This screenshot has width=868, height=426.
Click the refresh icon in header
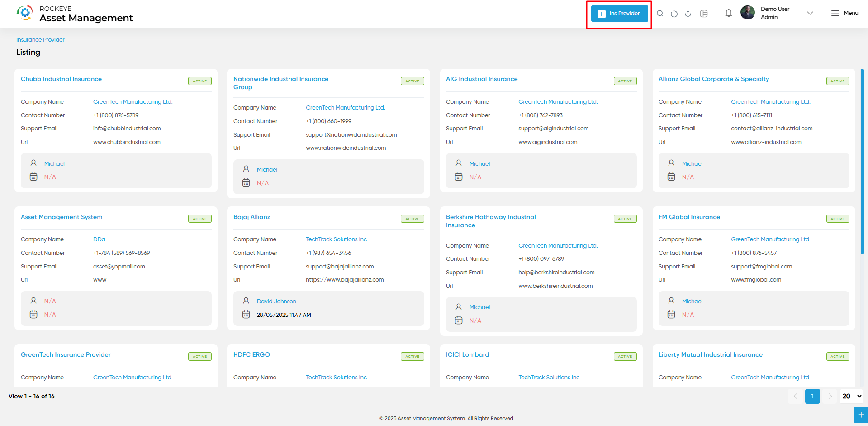pyautogui.click(x=674, y=14)
